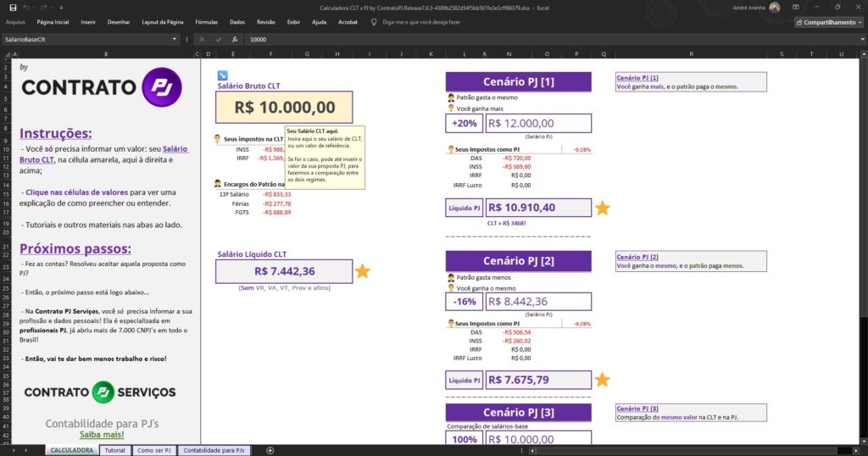Click the Cenário PJ [2] header
The width and height of the screenshot is (868, 456).
pos(518,261)
